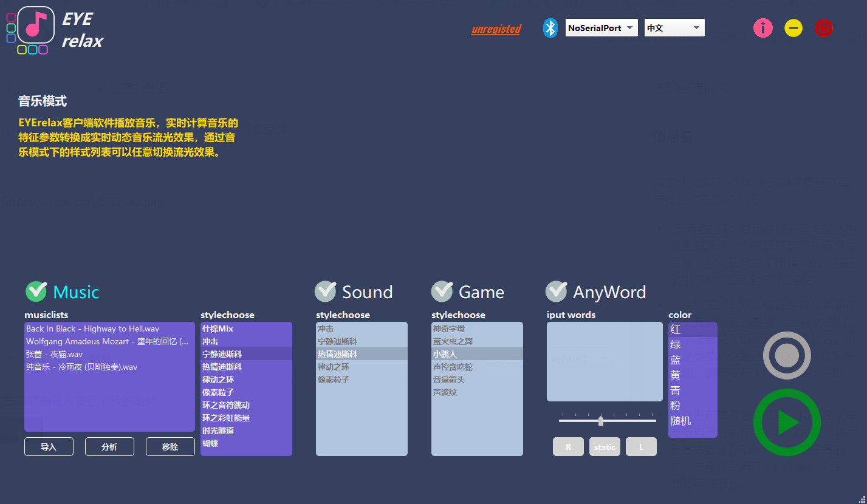
Task: Toggle the Sound mode checkmark
Action: point(325,291)
